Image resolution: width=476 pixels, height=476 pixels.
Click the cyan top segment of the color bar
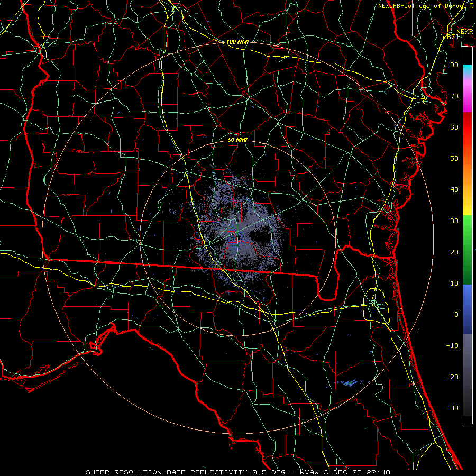[x=467, y=70]
